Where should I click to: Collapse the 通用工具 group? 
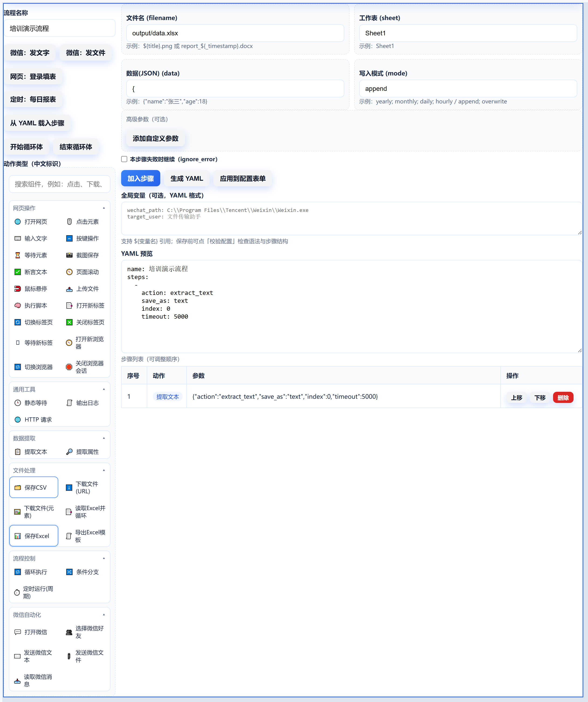[104, 389]
